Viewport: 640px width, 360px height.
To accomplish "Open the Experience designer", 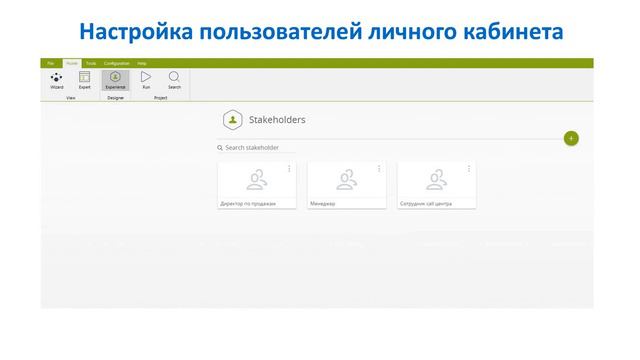I will point(115,80).
